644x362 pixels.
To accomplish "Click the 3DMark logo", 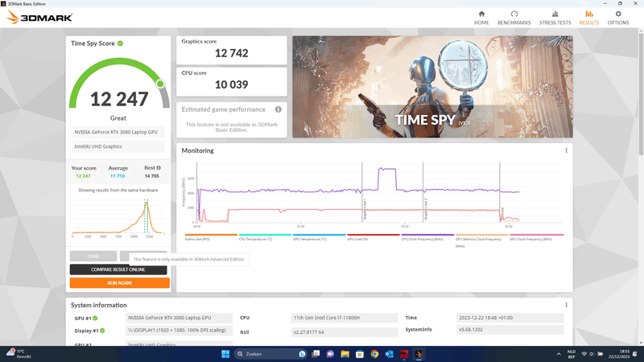I will (39, 17).
